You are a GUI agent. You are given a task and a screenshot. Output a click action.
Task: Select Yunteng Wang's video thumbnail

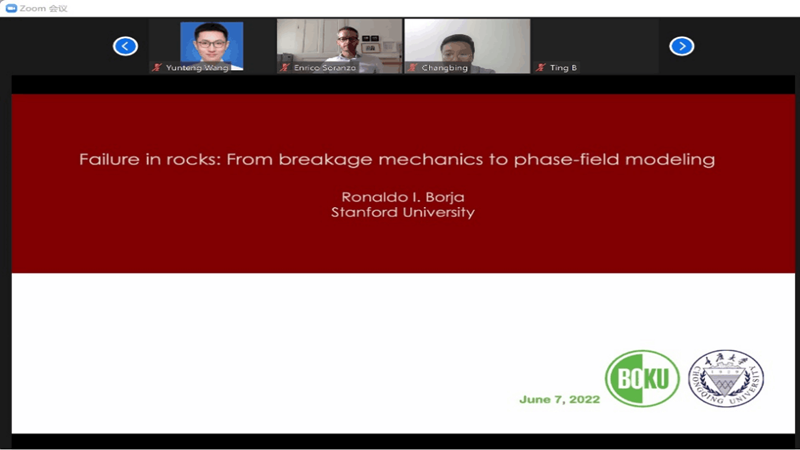[212, 46]
